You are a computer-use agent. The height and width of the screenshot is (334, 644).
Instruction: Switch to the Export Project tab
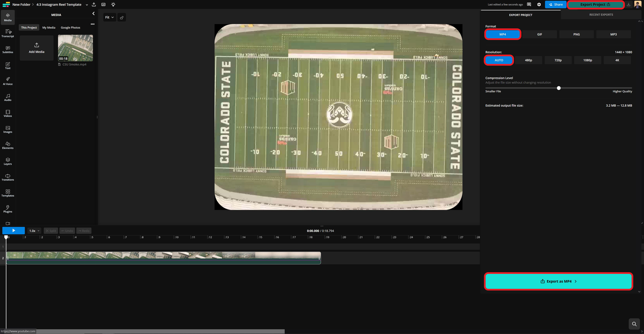point(520,15)
